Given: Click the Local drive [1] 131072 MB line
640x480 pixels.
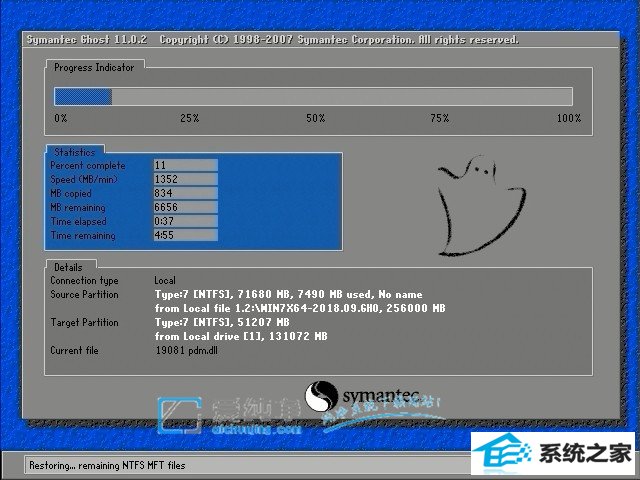Looking at the screenshot, I should coord(241,336).
